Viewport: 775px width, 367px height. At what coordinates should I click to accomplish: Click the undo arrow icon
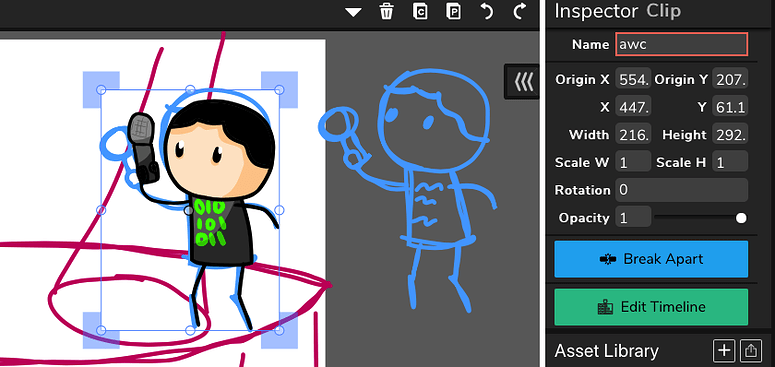[486, 11]
